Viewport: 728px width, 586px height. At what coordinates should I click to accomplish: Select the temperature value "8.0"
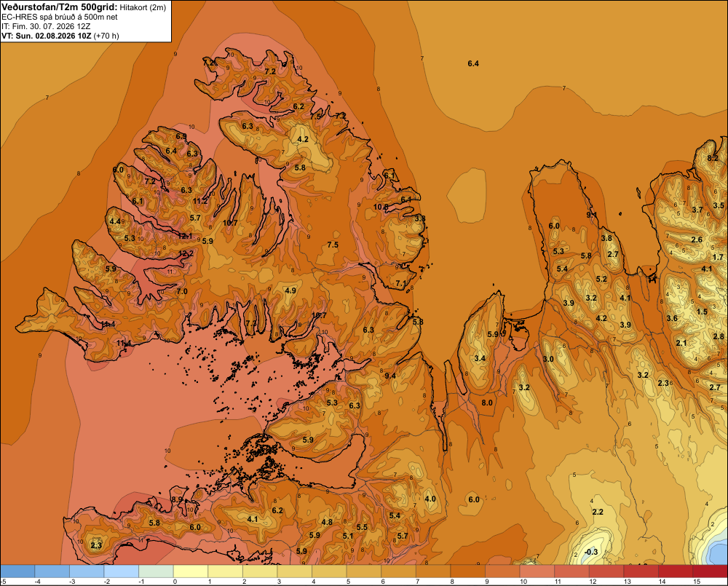point(487,403)
